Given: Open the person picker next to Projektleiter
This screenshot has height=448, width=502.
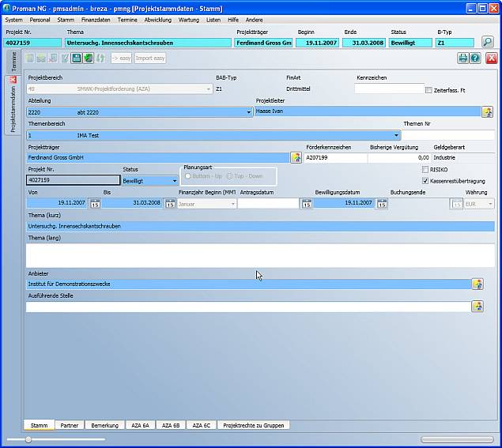Looking at the screenshot, I should [x=487, y=112].
